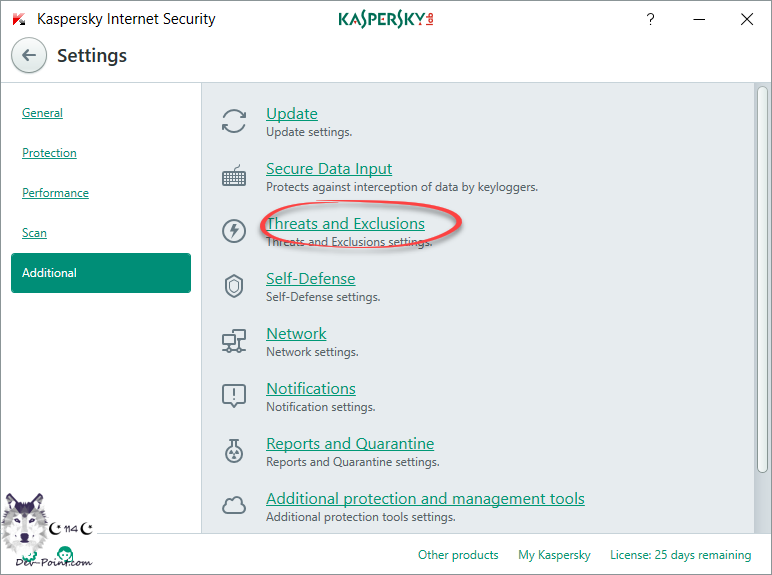Click the Notifications exclamation bubble icon
Viewport: 772px width, 575px height.
coord(234,397)
